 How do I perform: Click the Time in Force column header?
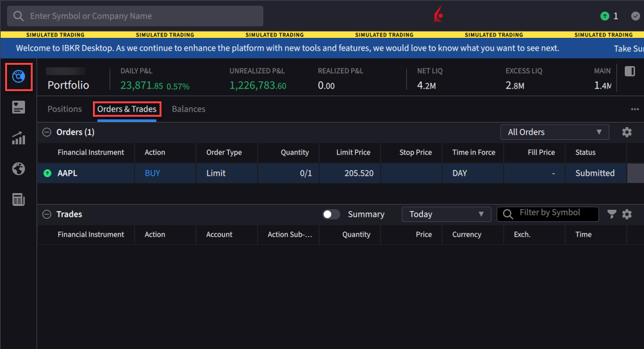point(474,152)
